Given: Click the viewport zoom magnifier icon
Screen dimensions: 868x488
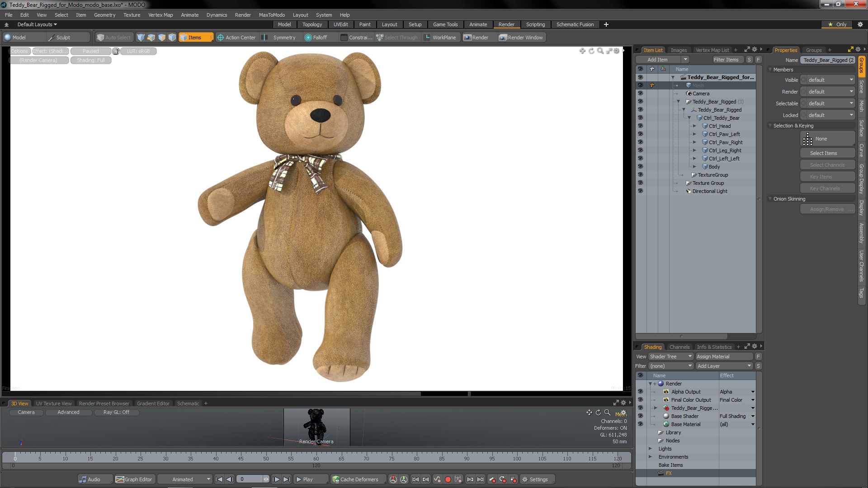Looking at the screenshot, I should tap(600, 51).
